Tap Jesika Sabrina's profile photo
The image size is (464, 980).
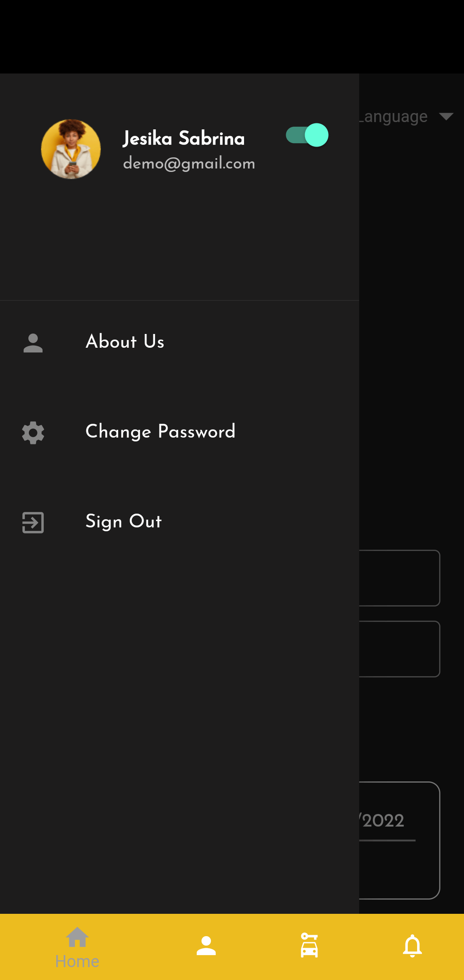pyautogui.click(x=71, y=149)
